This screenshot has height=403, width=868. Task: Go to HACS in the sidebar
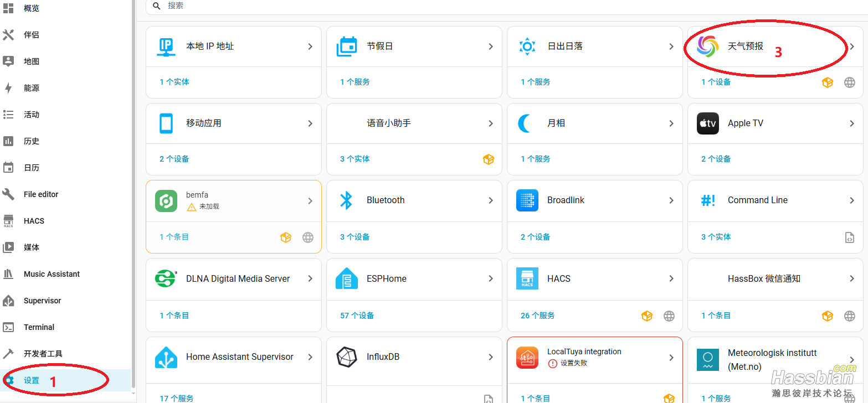point(34,221)
